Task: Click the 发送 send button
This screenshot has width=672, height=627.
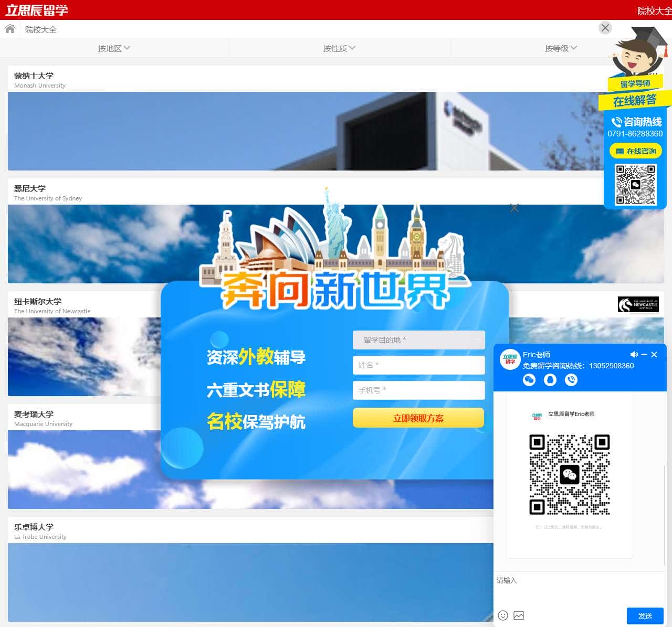Action: pos(645,615)
